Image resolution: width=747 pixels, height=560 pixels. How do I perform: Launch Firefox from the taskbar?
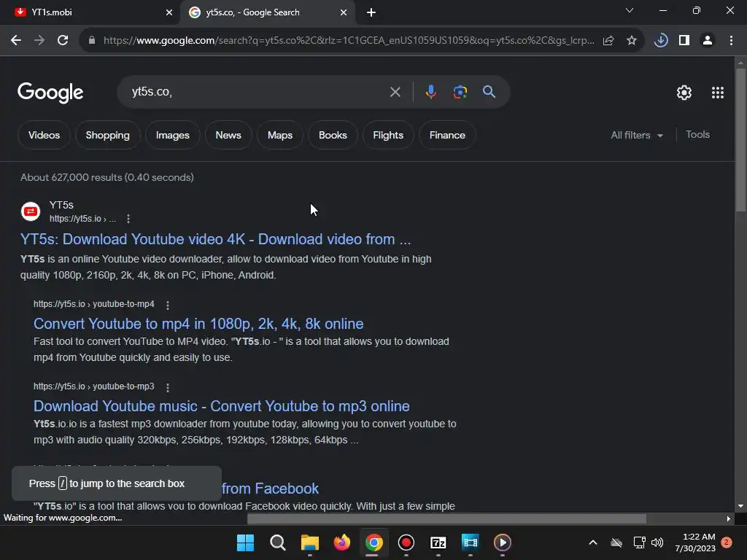[342, 542]
